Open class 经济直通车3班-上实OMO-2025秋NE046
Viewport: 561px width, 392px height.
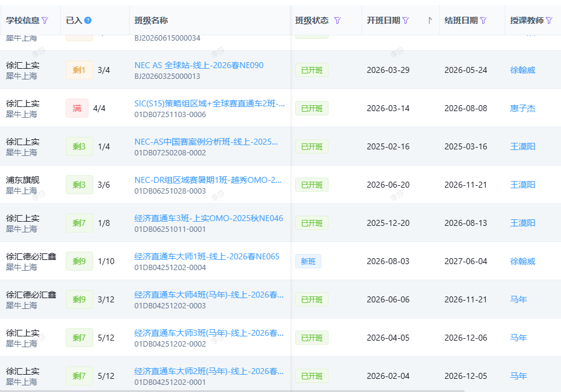209,218
